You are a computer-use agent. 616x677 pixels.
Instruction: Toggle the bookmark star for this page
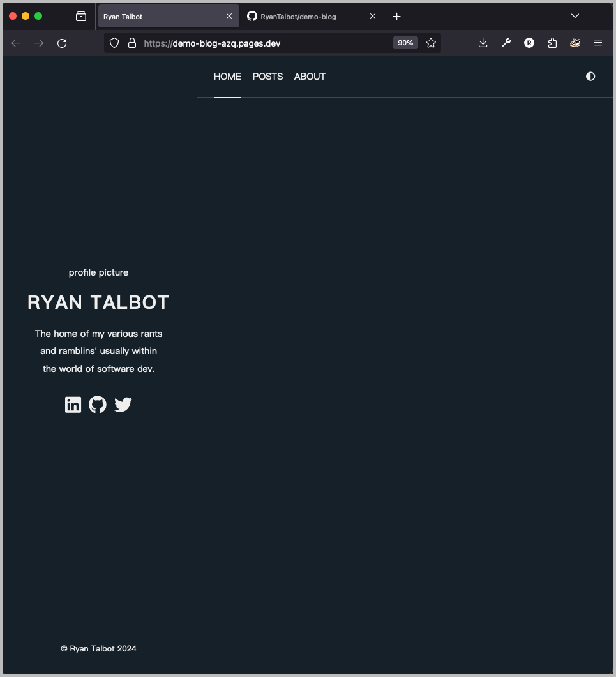tap(431, 43)
